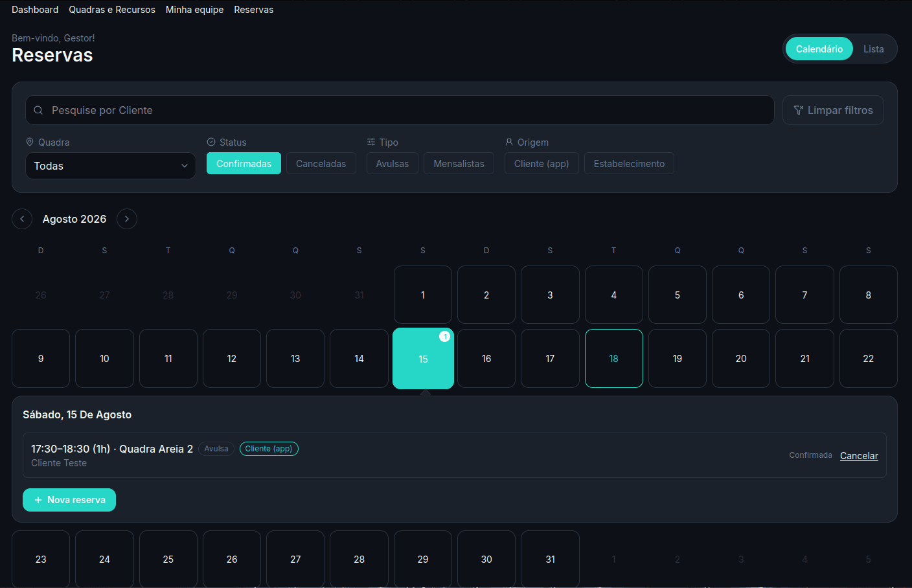Image resolution: width=912 pixels, height=588 pixels.
Task: Create a Nova reserva
Action: [x=69, y=500]
